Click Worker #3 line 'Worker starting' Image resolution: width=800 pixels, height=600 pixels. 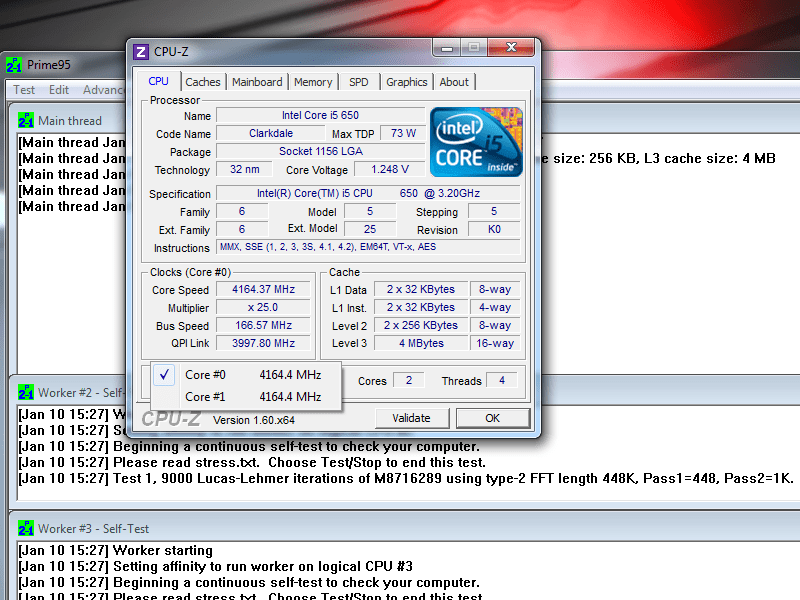(x=115, y=551)
